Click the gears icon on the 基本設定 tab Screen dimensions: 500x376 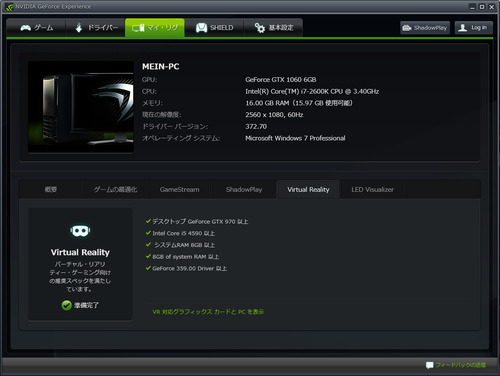pyautogui.click(x=260, y=28)
